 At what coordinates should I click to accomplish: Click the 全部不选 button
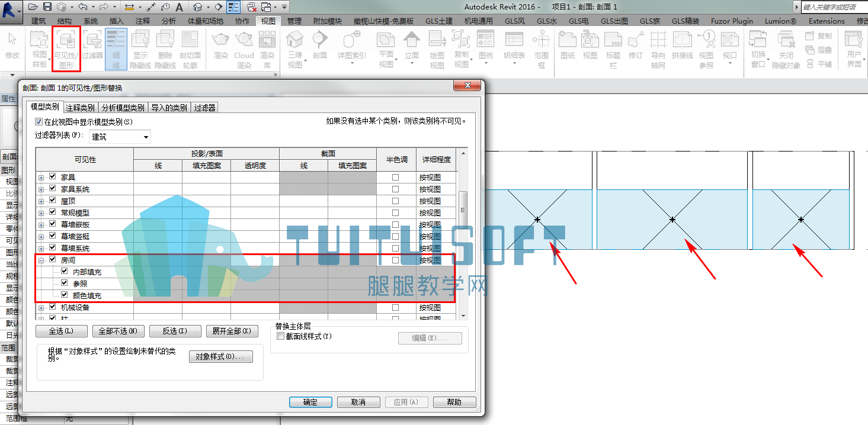pos(118,331)
